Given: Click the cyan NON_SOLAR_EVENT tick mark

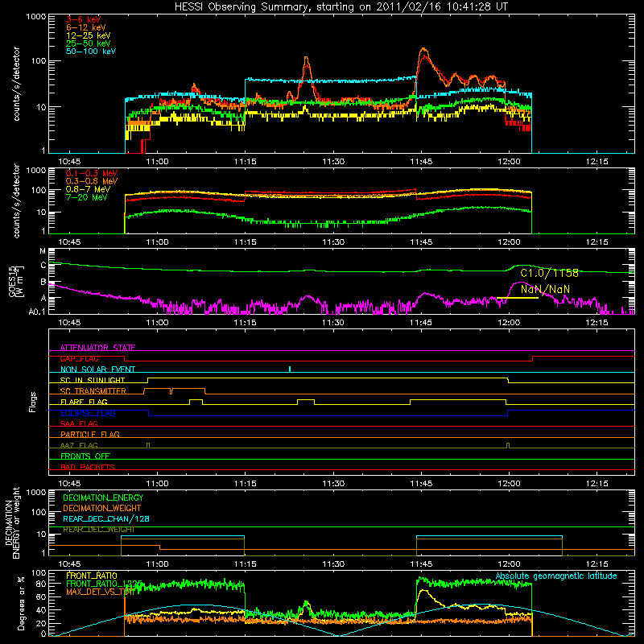Looking at the screenshot, I should pyautogui.click(x=290, y=369).
